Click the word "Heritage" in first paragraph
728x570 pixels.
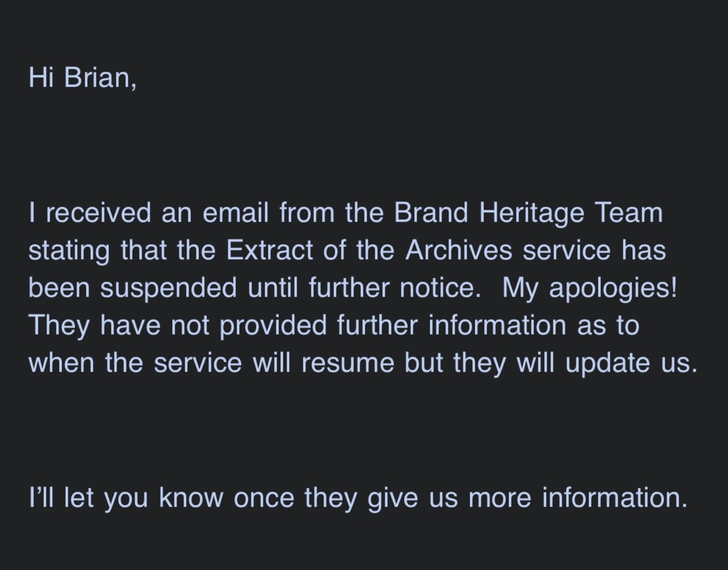(531, 213)
